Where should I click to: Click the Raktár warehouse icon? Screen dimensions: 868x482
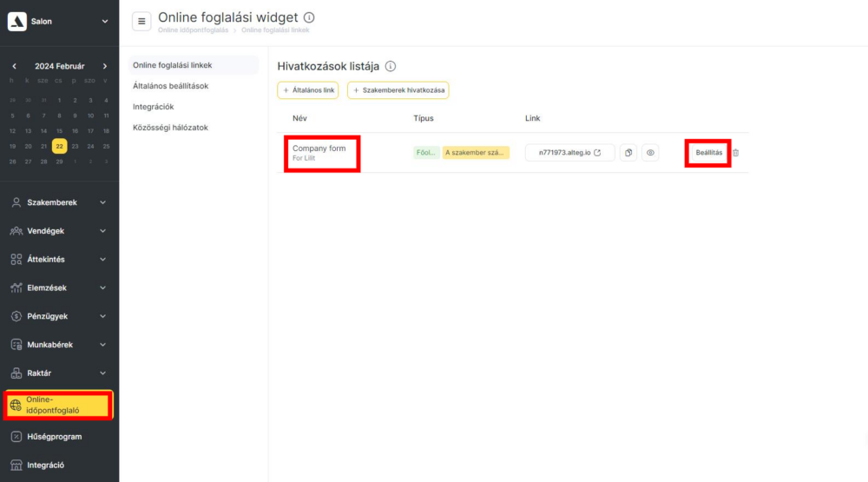[16, 373]
